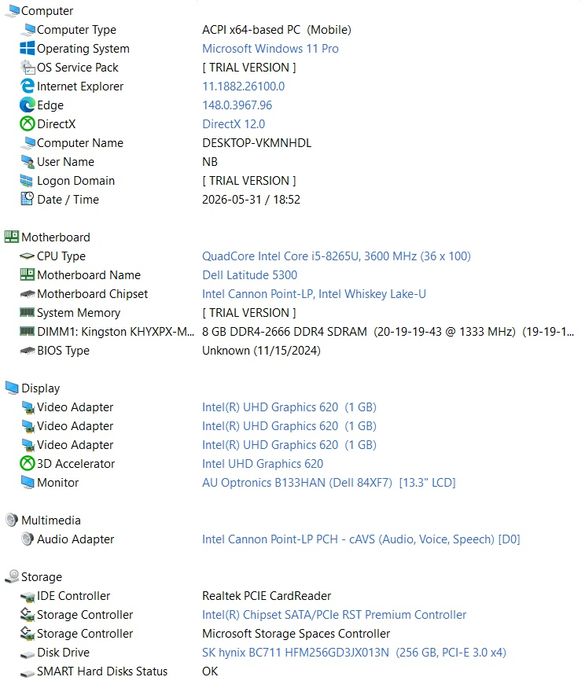Click the Internet Explorer icon
This screenshot has width=585, height=699.
(28, 86)
